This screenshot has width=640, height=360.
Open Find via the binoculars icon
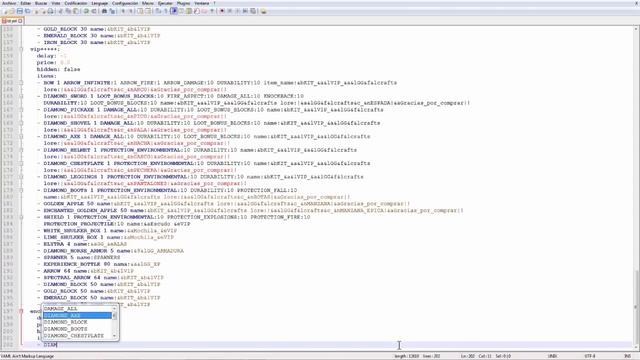pyautogui.click(x=104, y=11)
